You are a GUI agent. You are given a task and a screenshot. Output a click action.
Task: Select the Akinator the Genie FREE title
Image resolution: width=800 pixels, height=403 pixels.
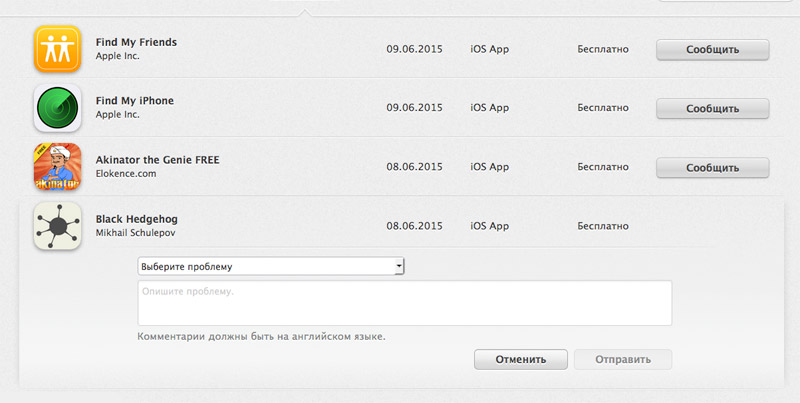(x=157, y=160)
